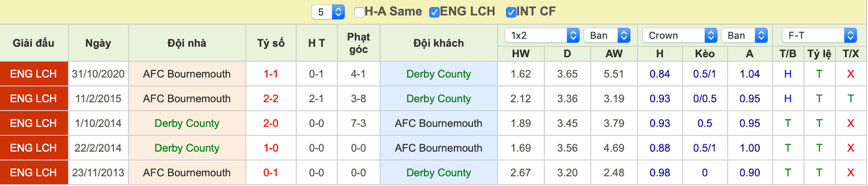Click the 0-1 score from 23/11/2013
This screenshot has width=868, height=186.
pyautogui.click(x=271, y=172)
